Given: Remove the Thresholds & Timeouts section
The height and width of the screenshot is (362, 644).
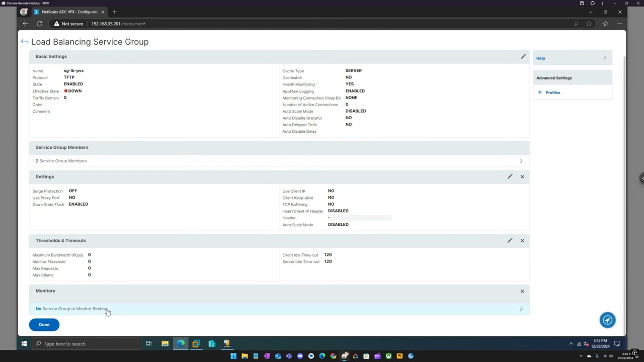Looking at the screenshot, I should pyautogui.click(x=522, y=240).
